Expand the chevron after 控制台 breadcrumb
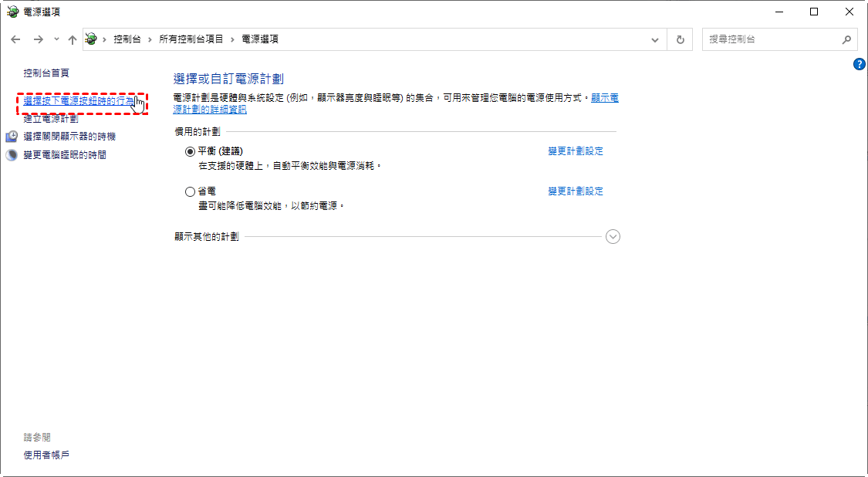868x477 pixels. click(150, 39)
